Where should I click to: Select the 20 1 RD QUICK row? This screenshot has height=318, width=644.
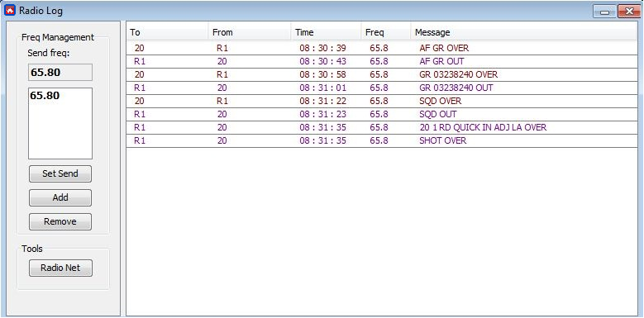pyautogui.click(x=382, y=127)
